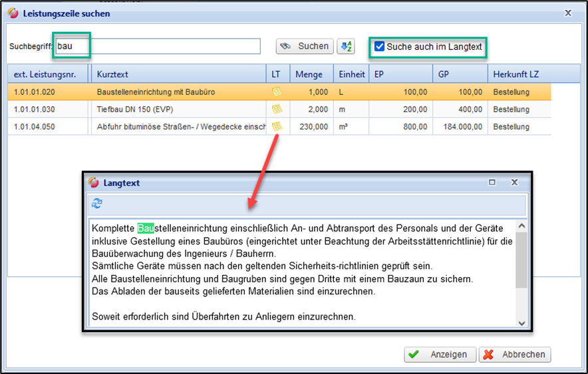Click the Abbrechen button
The height and width of the screenshot is (374, 588).
[x=515, y=355]
